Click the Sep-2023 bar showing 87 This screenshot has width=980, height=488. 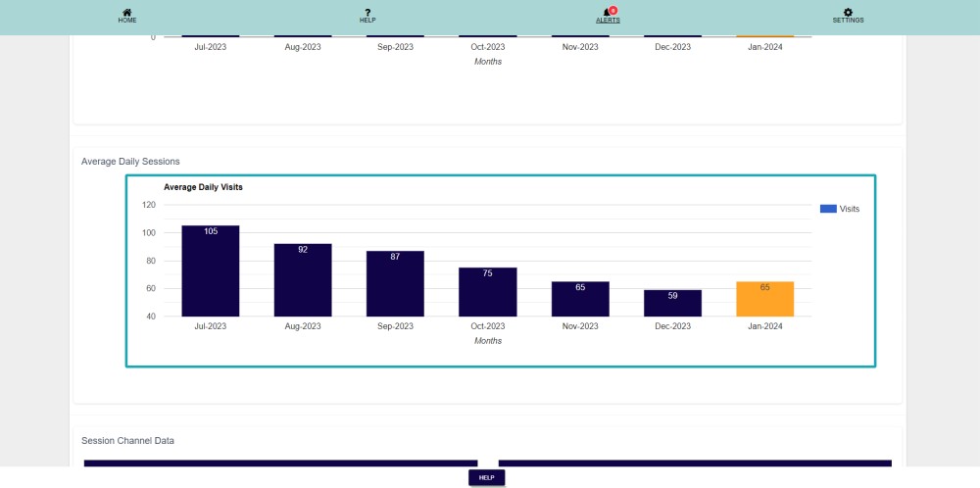coord(395,283)
